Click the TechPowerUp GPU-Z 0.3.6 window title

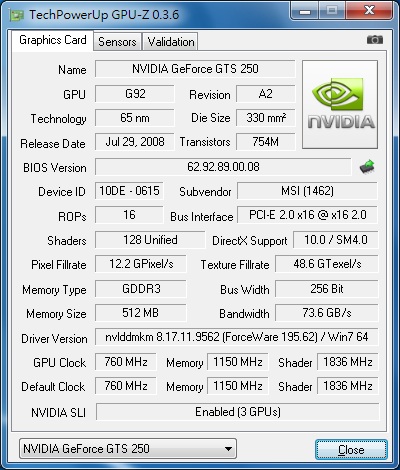[x=104, y=15]
